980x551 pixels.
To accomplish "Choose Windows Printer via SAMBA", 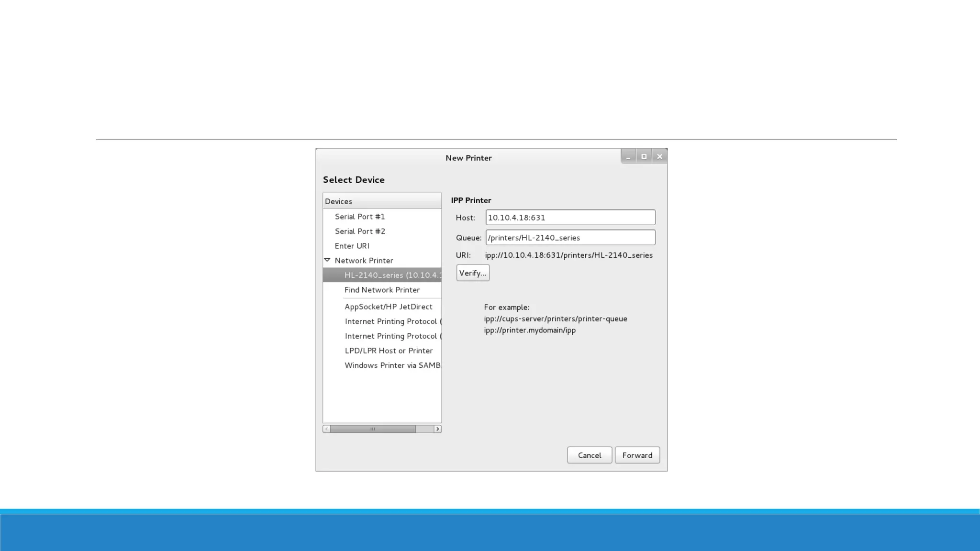I will click(392, 365).
